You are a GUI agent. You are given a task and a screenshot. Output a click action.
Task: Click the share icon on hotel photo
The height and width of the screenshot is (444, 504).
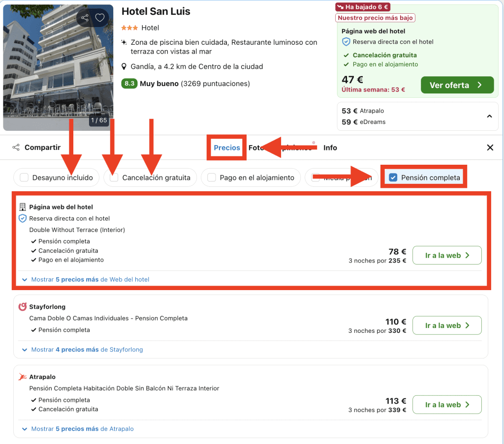pyautogui.click(x=85, y=18)
